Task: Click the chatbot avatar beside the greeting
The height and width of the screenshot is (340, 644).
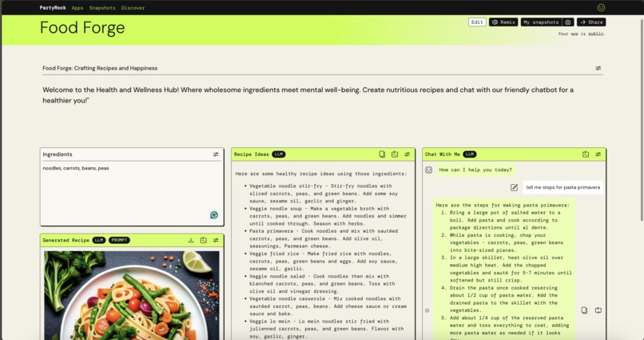Action: [x=429, y=170]
